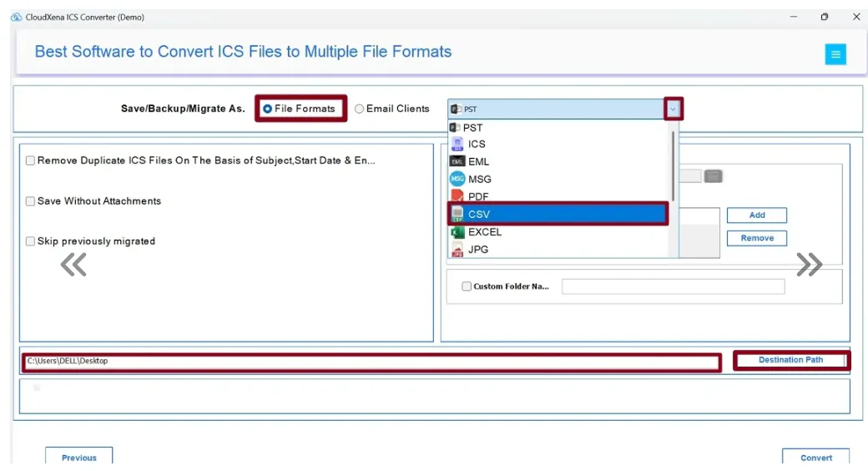868x471 pixels.
Task: Choose EXCEL from format list
Action: 559,232
